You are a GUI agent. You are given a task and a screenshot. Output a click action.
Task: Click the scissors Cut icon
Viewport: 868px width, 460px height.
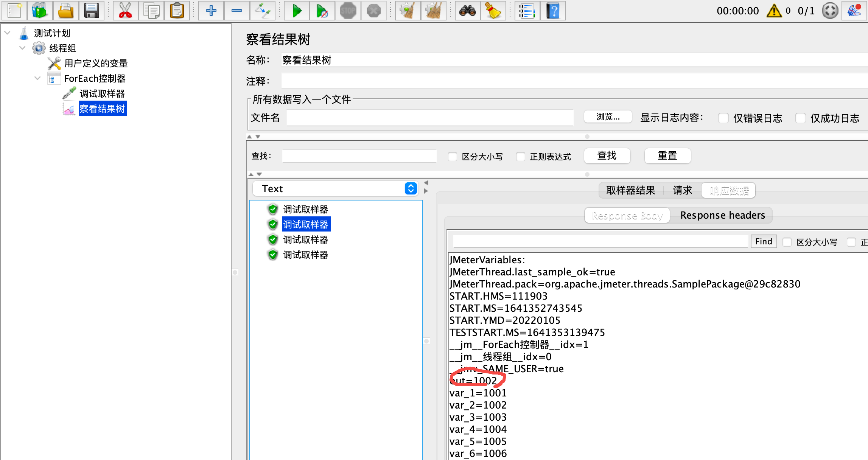pyautogui.click(x=125, y=11)
